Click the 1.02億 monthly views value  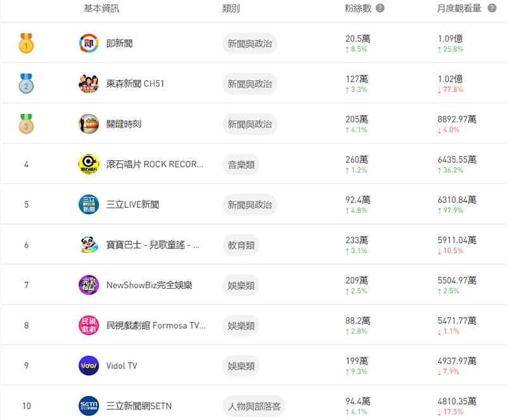[x=451, y=79]
